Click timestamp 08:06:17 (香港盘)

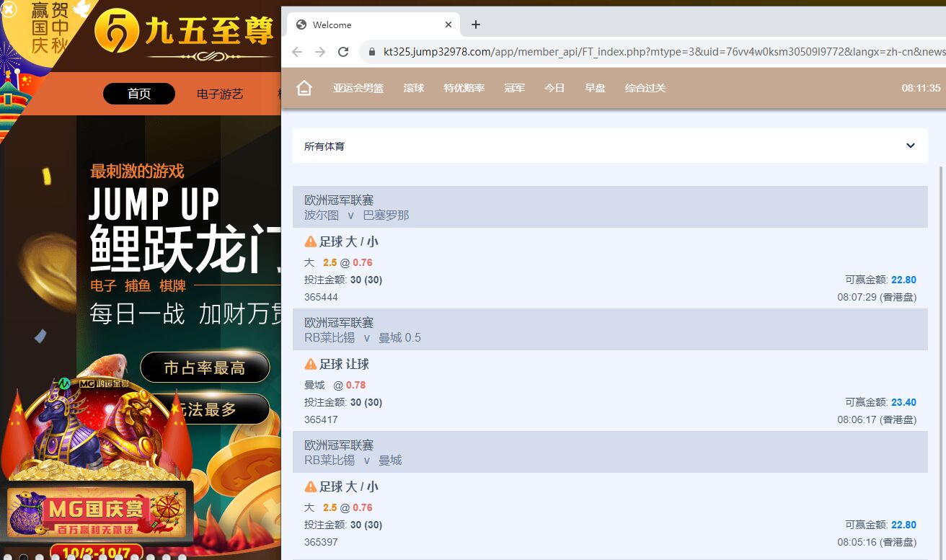(877, 419)
